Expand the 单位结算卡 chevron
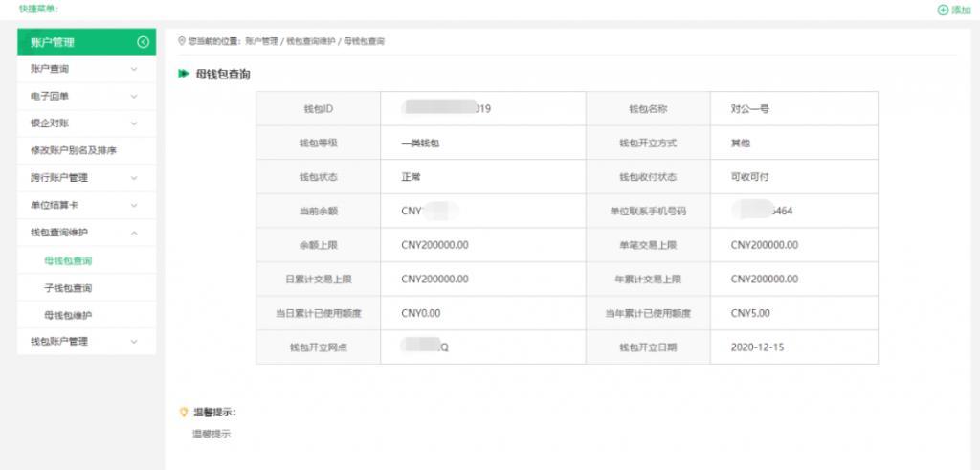Viewport: 980px width, 470px height. pos(134,206)
